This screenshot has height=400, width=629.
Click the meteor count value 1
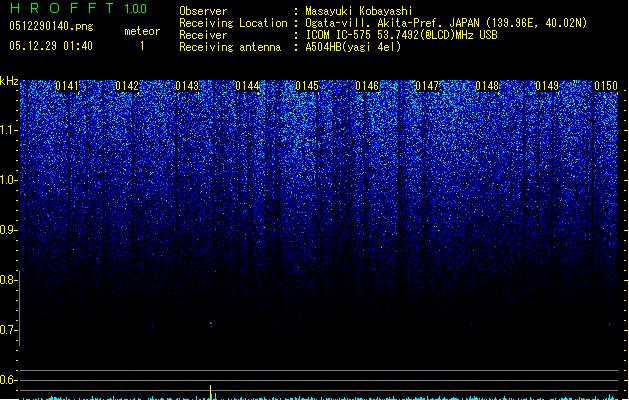142,46
